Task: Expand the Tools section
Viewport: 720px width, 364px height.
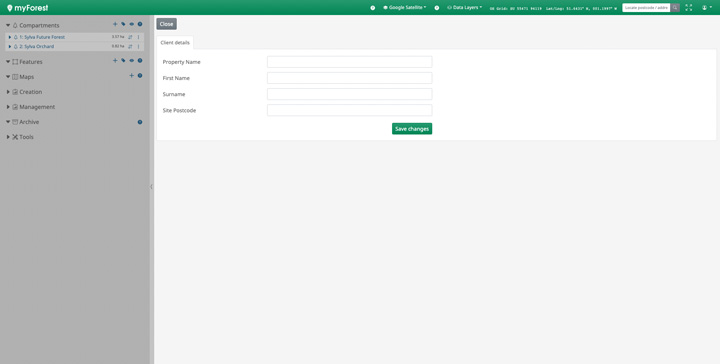Action: tap(8, 137)
